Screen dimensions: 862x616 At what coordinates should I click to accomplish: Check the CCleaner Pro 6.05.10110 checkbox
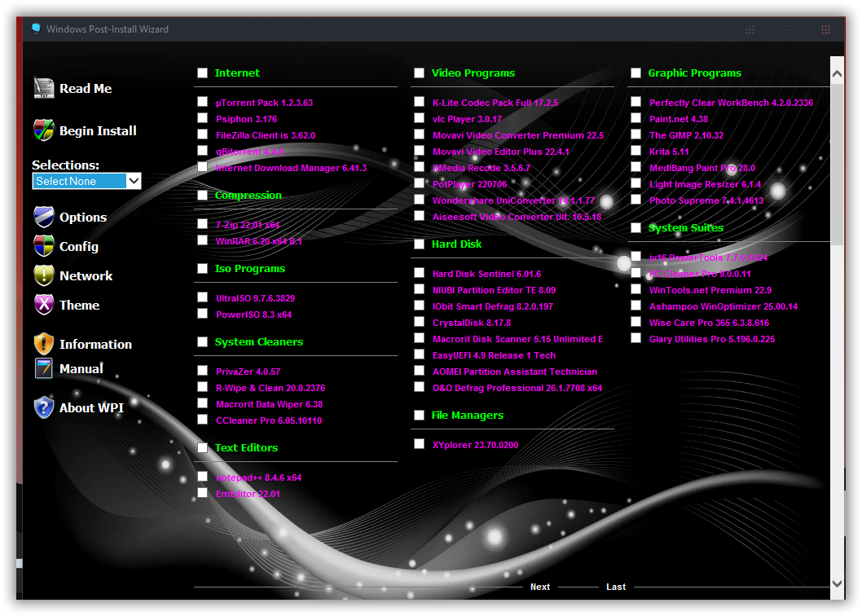[202, 420]
